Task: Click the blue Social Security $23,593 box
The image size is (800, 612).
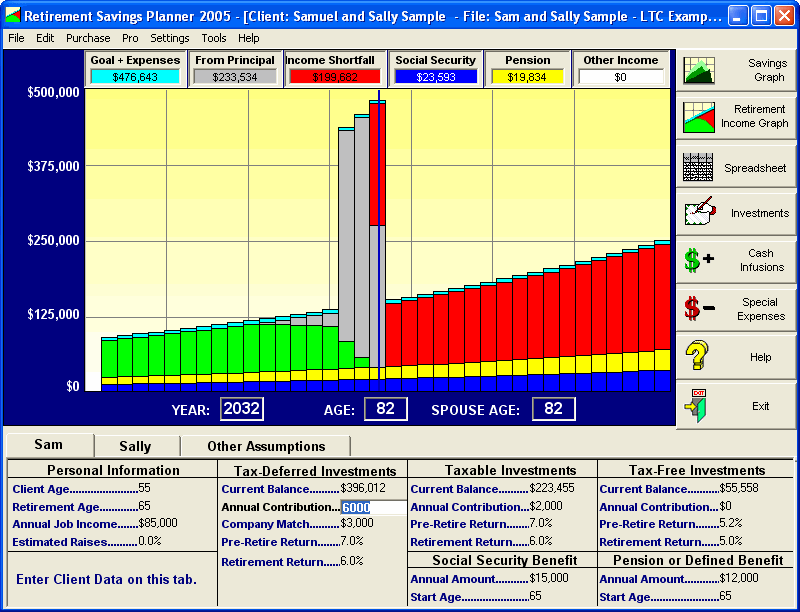Action: click(435, 77)
